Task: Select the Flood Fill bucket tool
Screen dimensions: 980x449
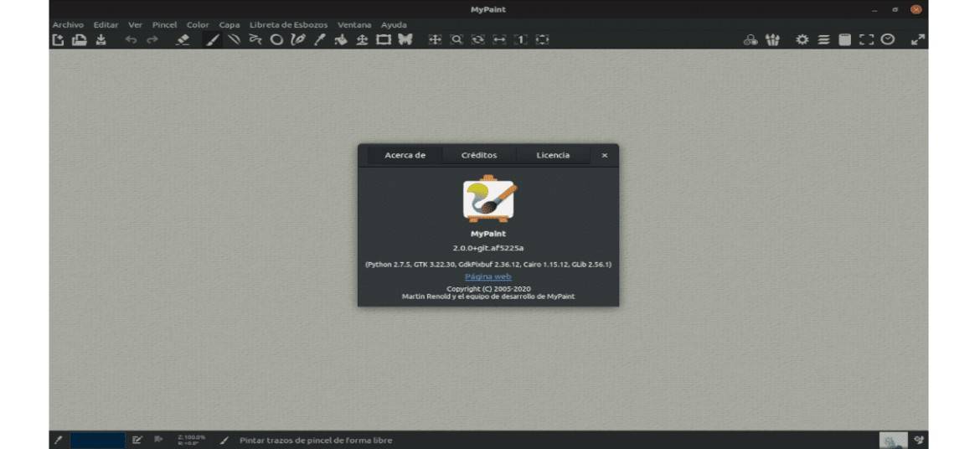Action: (x=341, y=40)
